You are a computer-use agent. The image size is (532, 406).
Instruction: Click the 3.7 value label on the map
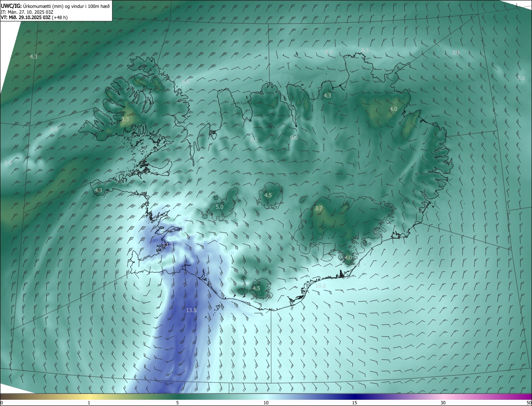coord(319,208)
